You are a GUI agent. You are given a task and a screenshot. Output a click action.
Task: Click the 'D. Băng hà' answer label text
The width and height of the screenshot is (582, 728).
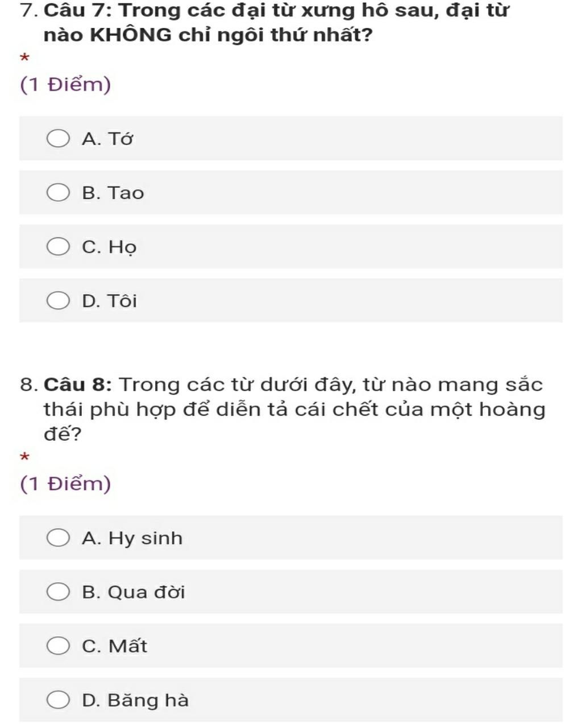[135, 700]
